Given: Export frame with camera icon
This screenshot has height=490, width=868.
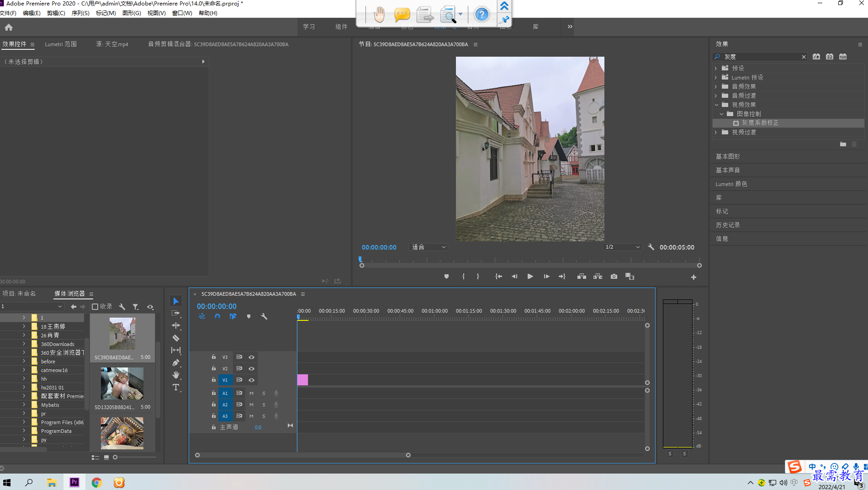Looking at the screenshot, I should click(614, 277).
